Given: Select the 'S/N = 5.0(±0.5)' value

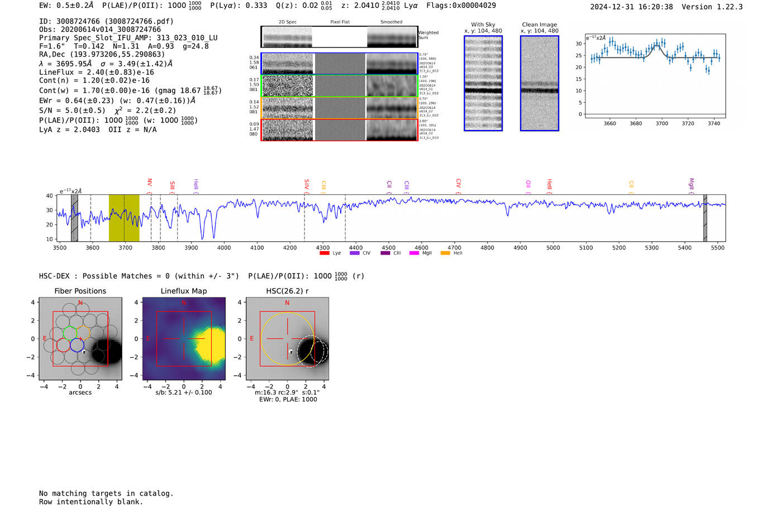Looking at the screenshot, I should (x=72, y=111).
